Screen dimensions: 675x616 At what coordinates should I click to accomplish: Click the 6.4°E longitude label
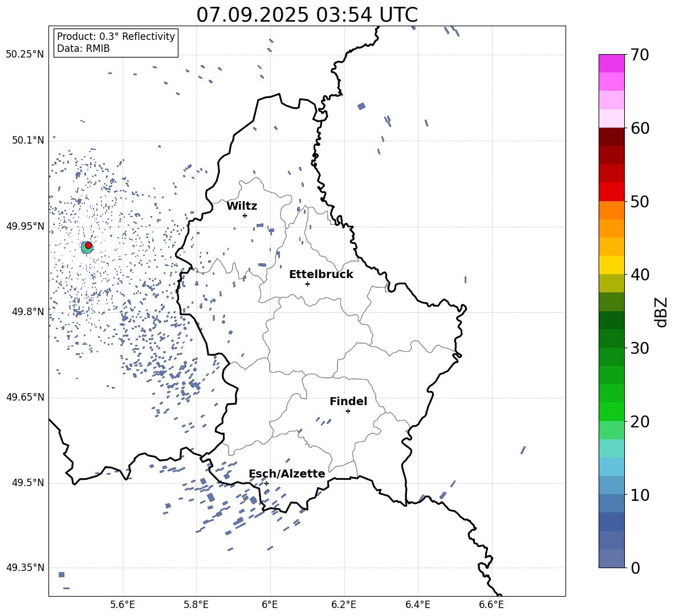click(x=417, y=605)
